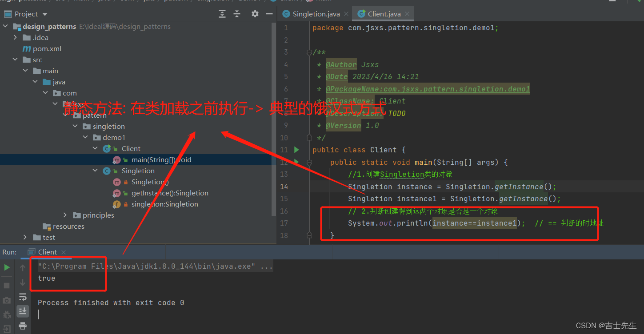
Task: Toggle Javadoc comment fold marker
Action: click(309, 52)
